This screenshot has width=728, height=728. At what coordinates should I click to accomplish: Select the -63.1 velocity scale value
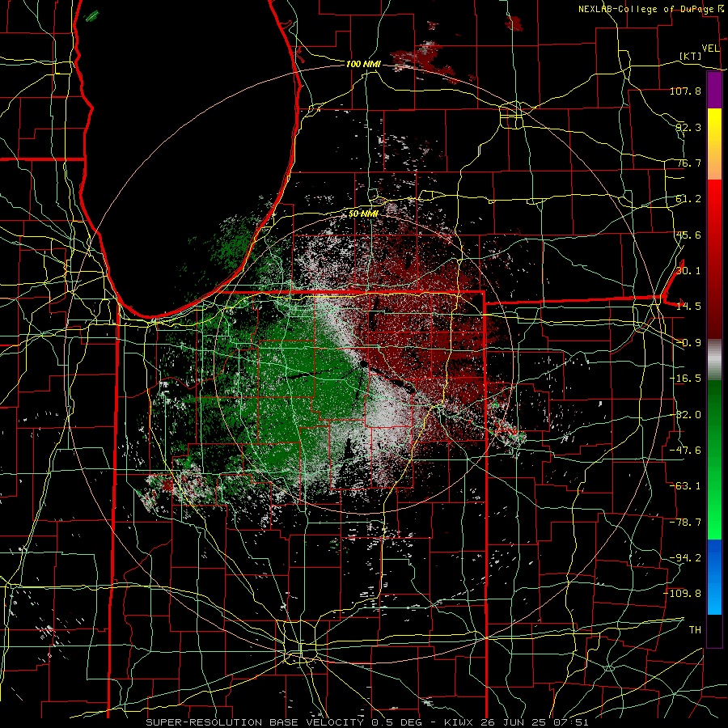pyautogui.click(x=685, y=486)
